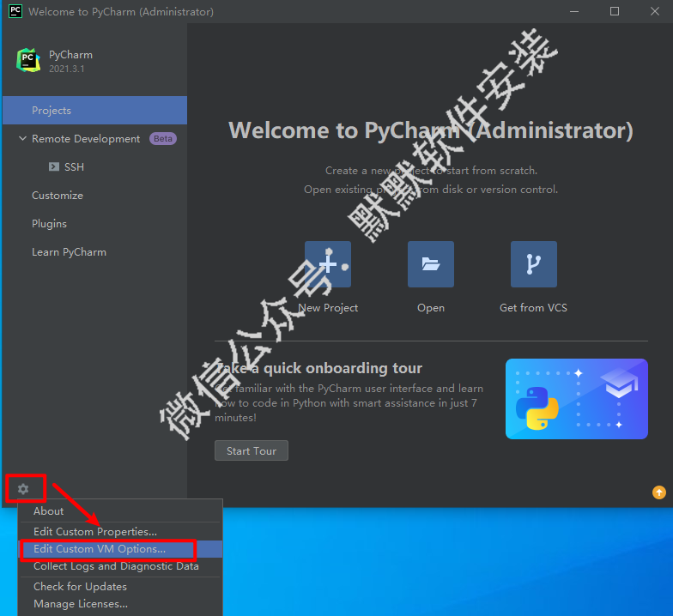The width and height of the screenshot is (673, 616).
Task: Click the New Project plus icon
Action: 328,264
